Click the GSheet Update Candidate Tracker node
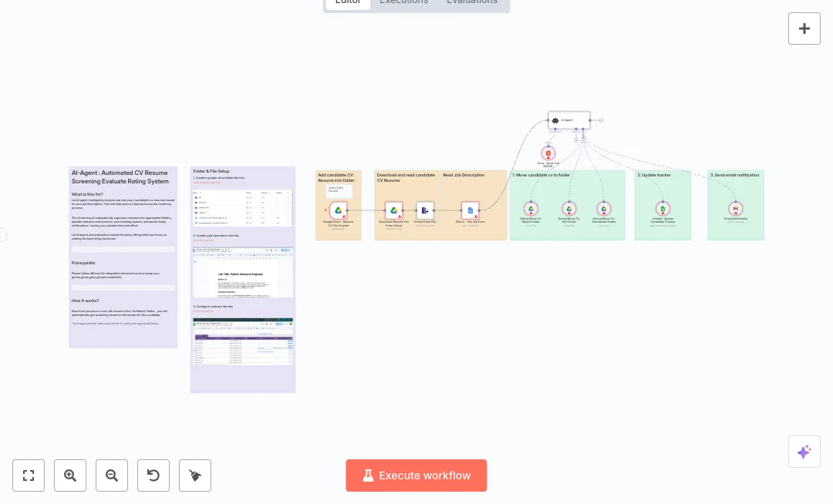Image resolution: width=833 pixels, height=504 pixels. click(x=662, y=210)
